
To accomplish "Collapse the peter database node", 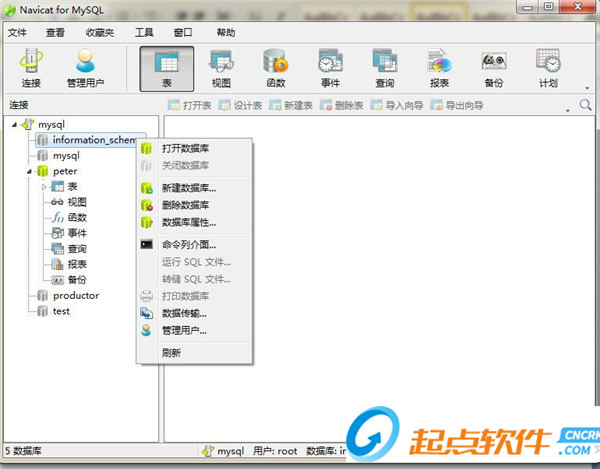I will [29, 171].
